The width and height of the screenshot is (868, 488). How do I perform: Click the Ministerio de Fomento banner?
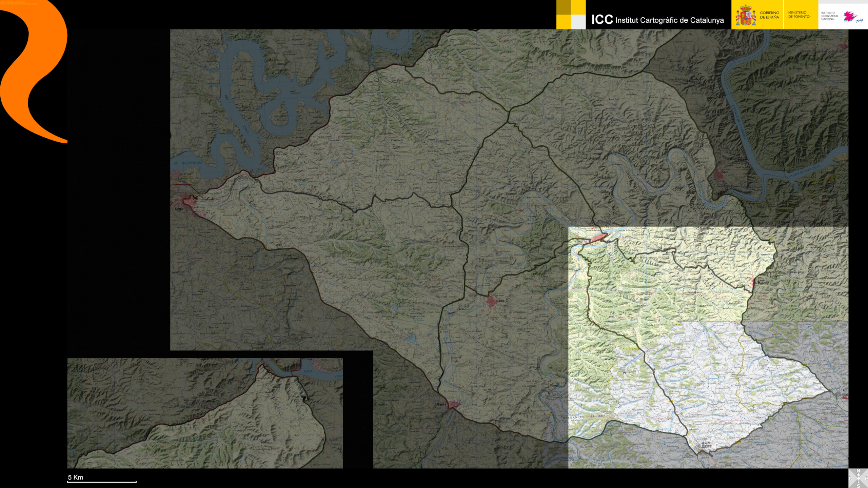(799, 15)
